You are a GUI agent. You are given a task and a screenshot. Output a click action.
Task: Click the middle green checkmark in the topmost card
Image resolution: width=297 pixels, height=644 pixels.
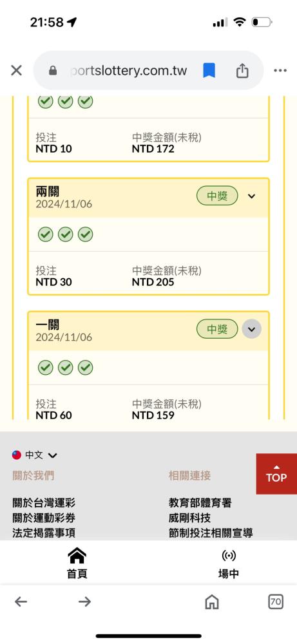[65, 101]
